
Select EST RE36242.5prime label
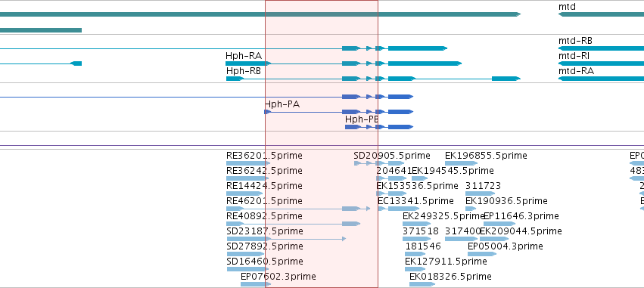[x=264, y=171]
